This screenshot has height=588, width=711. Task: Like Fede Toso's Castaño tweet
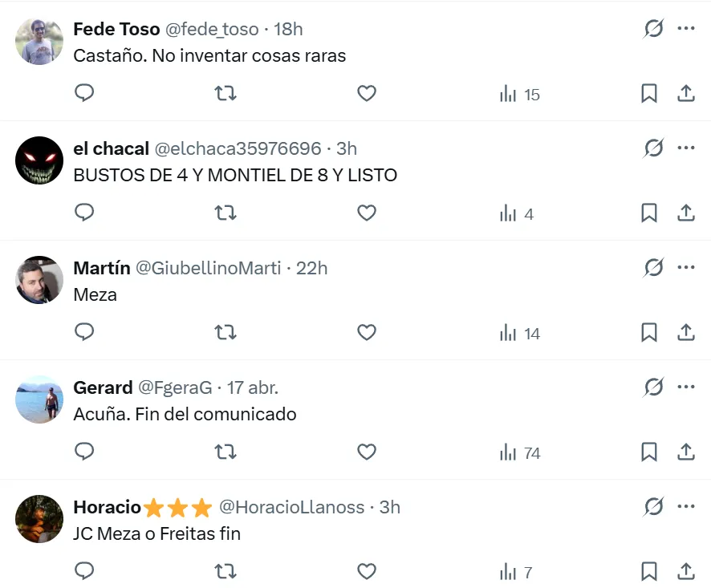[367, 94]
